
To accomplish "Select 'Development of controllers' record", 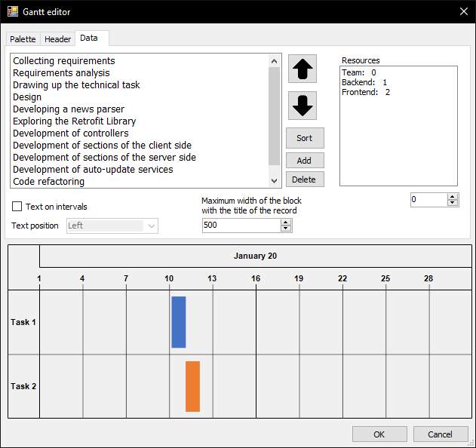I will pos(140,133).
